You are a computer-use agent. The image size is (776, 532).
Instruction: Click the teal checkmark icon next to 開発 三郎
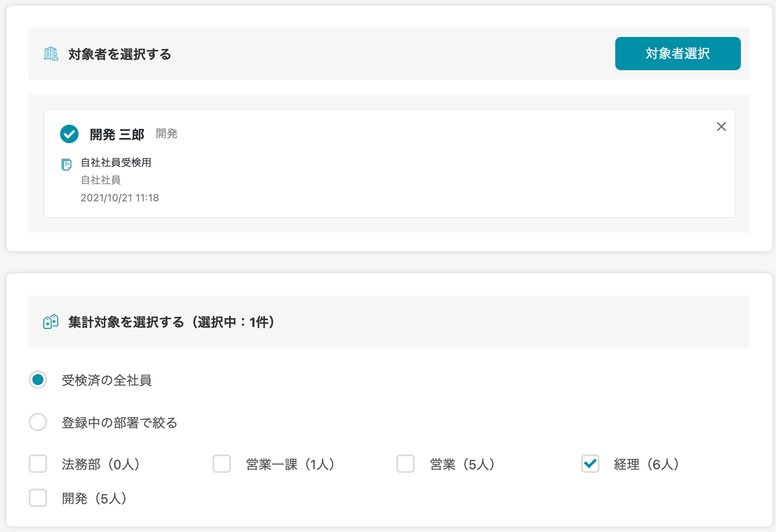69,134
